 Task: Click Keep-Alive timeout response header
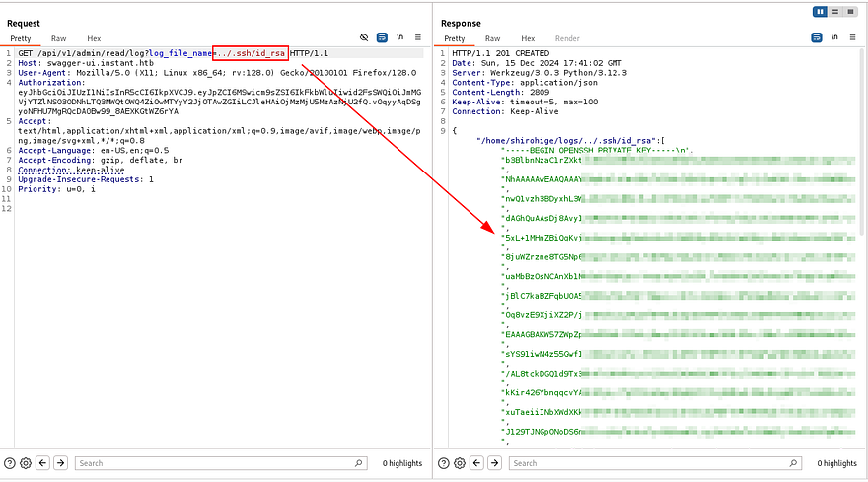(525, 102)
